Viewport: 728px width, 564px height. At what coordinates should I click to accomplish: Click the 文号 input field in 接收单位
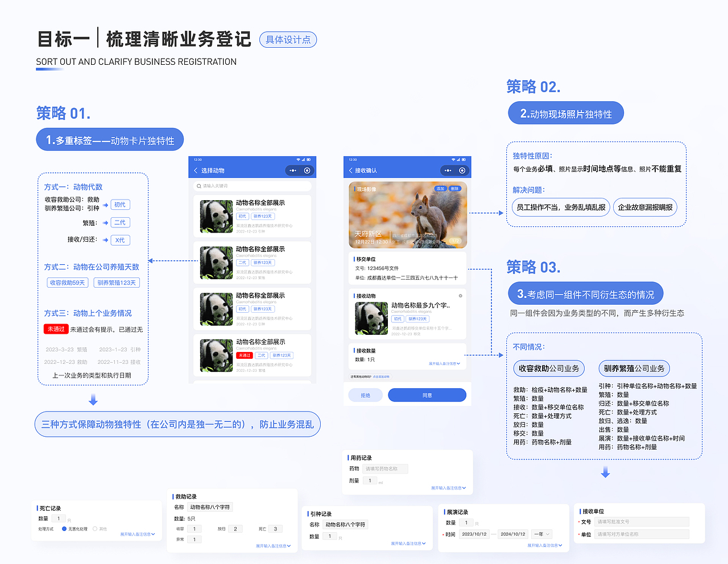643,521
